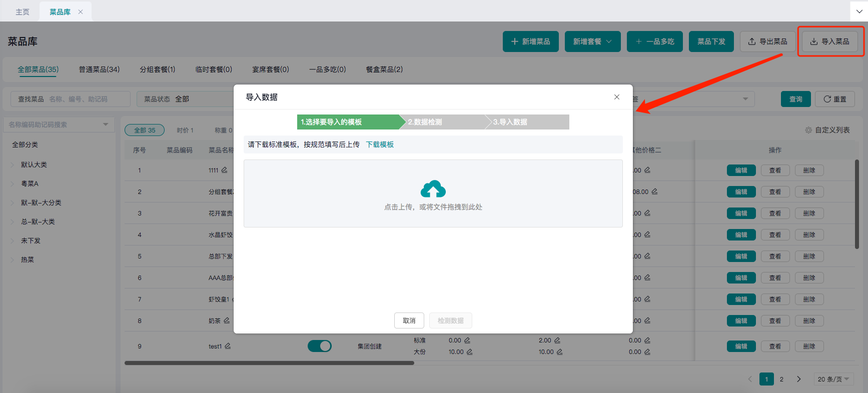Click the 检测数据 button
This screenshot has height=393, width=868.
451,320
